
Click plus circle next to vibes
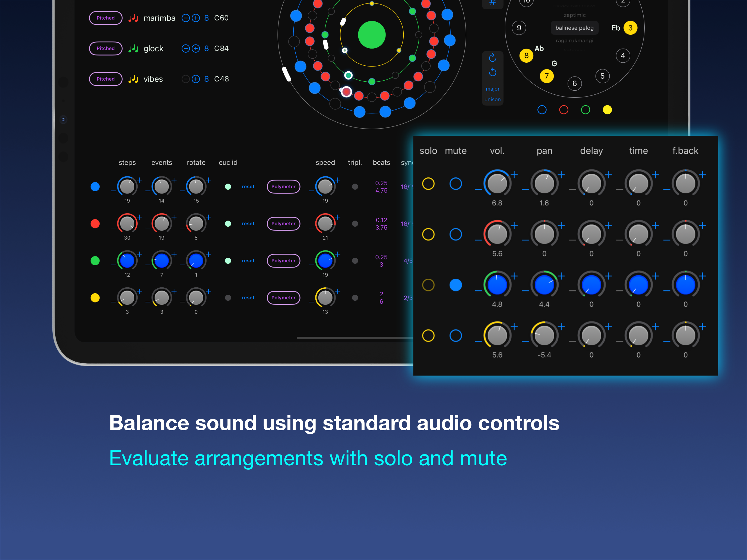click(196, 79)
